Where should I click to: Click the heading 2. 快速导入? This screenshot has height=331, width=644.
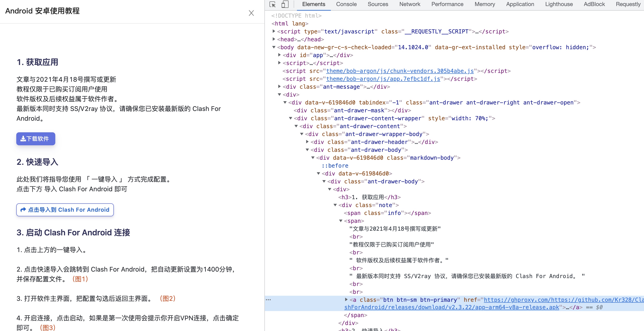click(37, 162)
